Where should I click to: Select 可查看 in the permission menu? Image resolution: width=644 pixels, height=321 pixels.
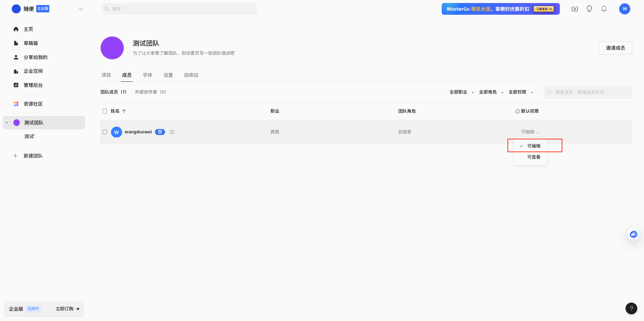[x=534, y=157]
